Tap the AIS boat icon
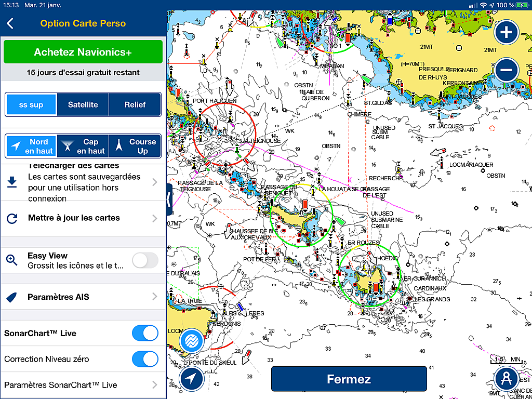Viewport: 532px width, 399px height. click(12, 297)
